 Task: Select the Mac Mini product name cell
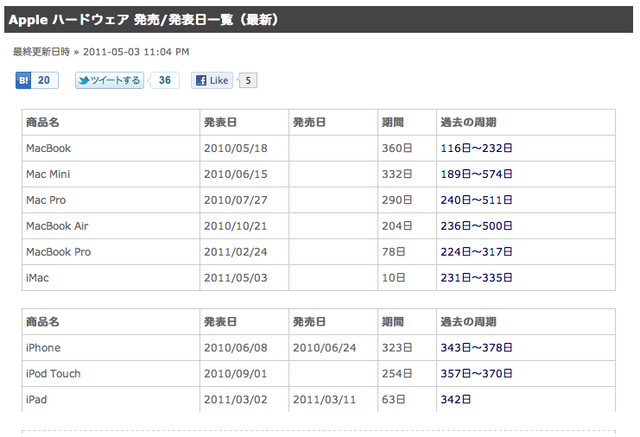[x=111, y=174]
